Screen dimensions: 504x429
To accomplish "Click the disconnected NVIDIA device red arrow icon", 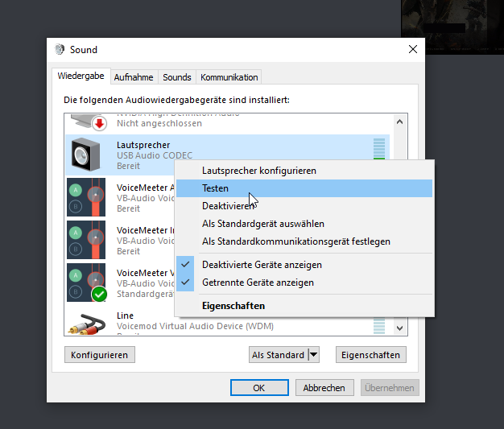I will point(99,123).
